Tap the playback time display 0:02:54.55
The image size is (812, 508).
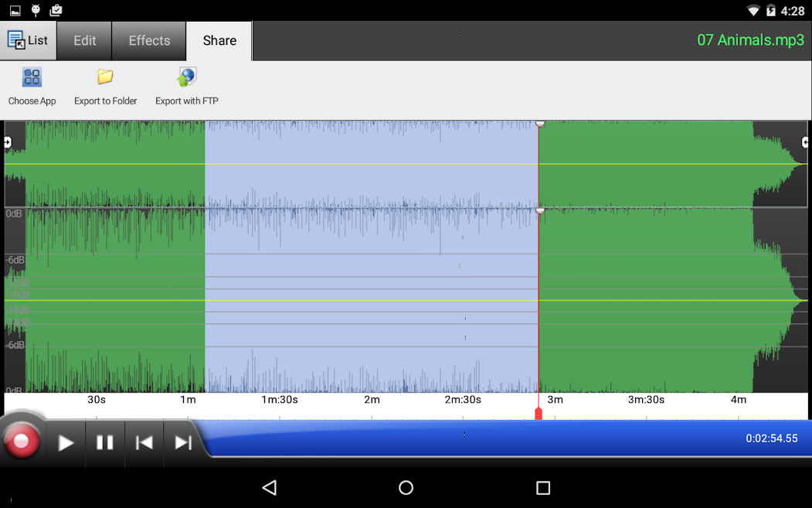coord(773,438)
